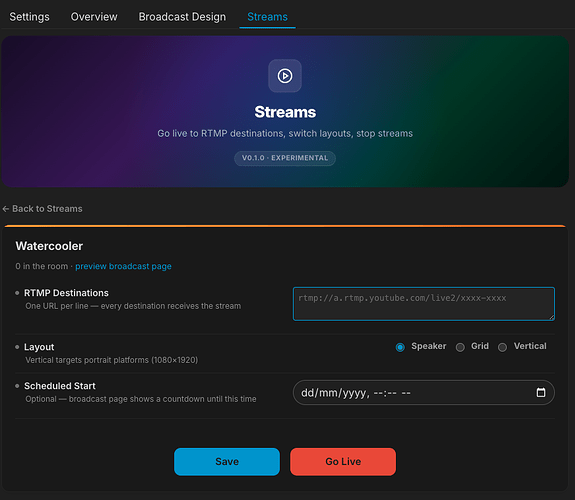Screen dimensions: 575x500
Task: Click the resize handle of RTMP textarea
Action: coord(552,317)
